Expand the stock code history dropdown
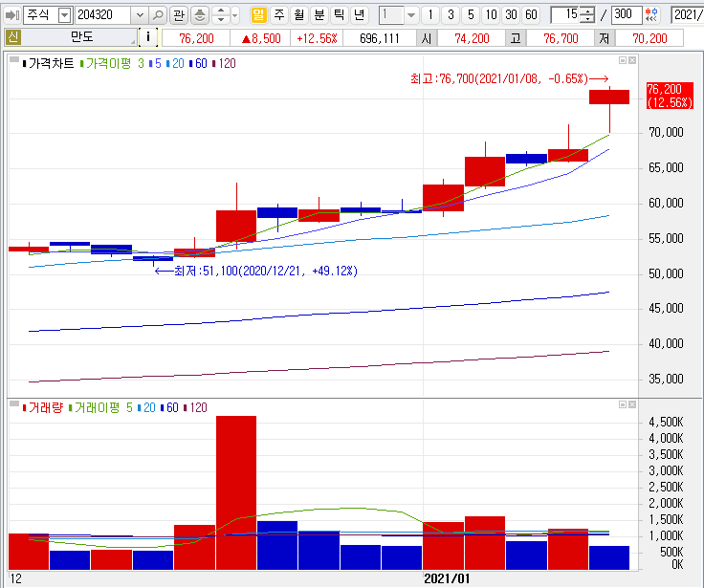This screenshot has width=704, height=588. (140, 15)
